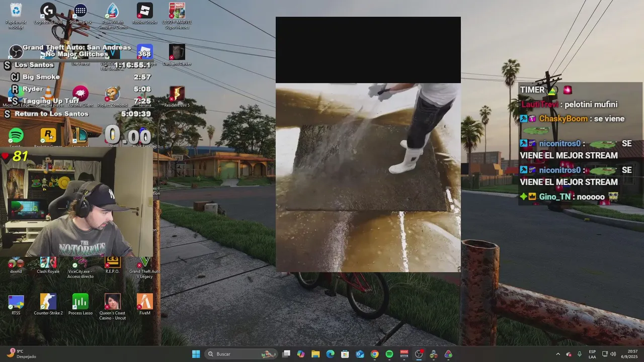Open Microsoft Store taskbar icon
Image resolution: width=644 pixels, height=362 pixels.
click(345, 354)
